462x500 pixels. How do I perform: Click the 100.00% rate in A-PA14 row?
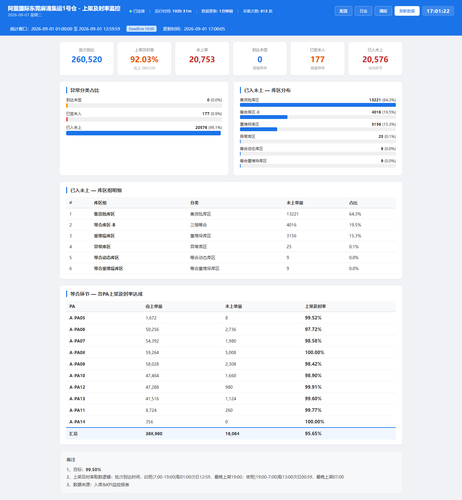pyautogui.click(x=314, y=422)
